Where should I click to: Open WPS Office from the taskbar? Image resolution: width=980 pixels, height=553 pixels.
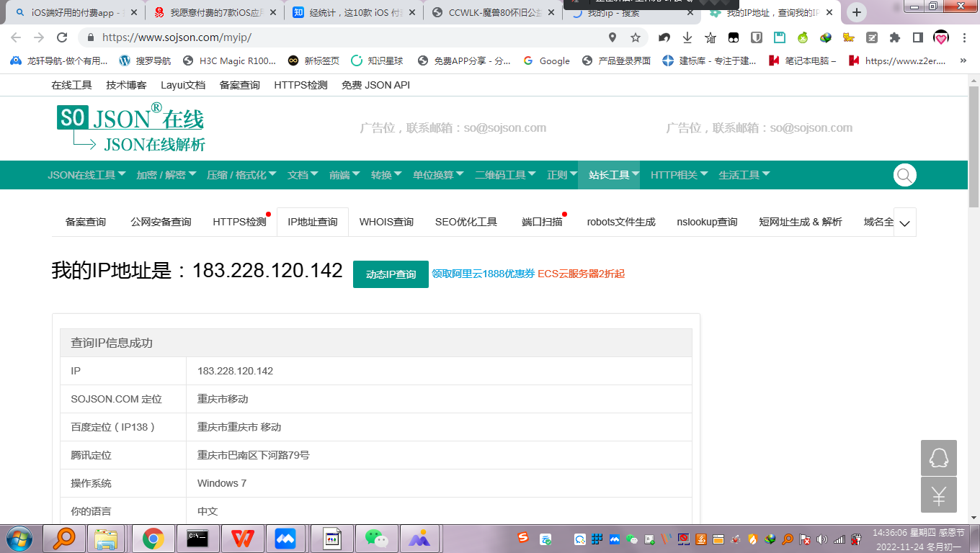[242, 538]
